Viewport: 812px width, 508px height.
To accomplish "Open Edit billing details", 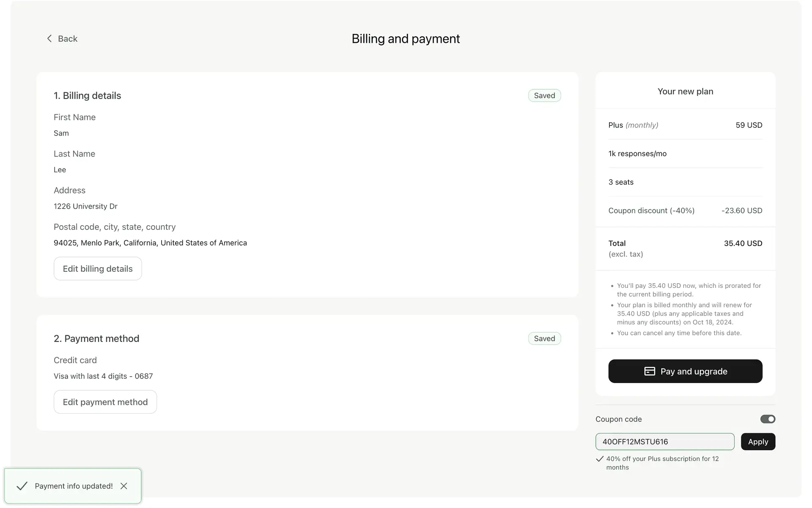I will [x=98, y=268].
